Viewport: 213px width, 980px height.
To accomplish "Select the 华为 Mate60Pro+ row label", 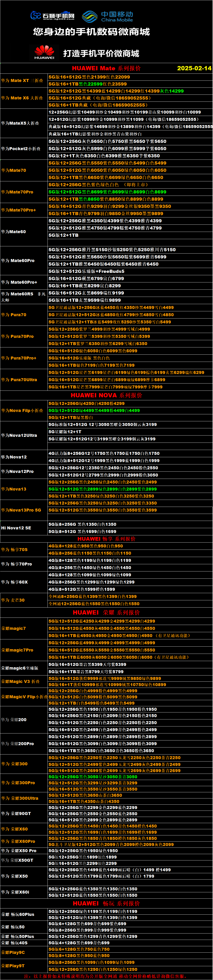I will [x=19, y=282].
